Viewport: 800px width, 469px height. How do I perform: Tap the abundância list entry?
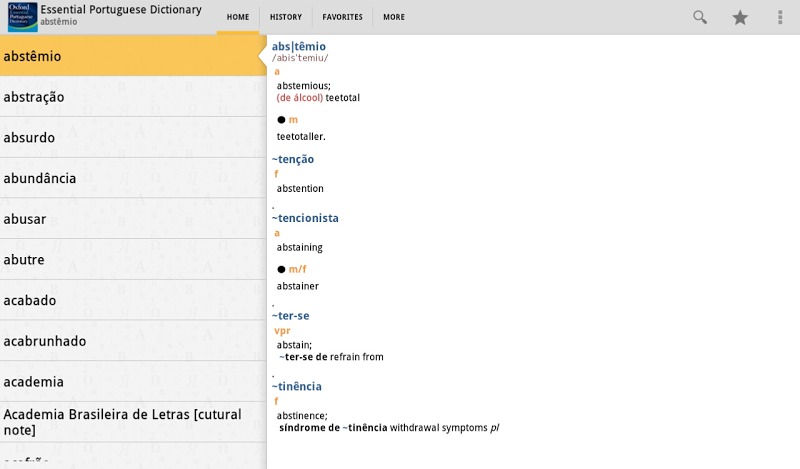(132, 178)
